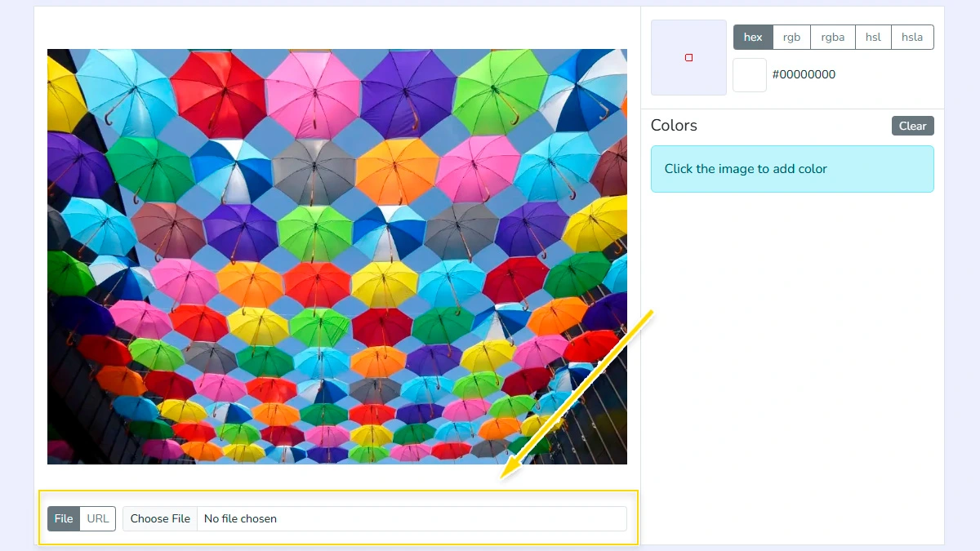Click the 'No file chosen' field
Viewport: 980px width, 551px height.
click(327, 518)
